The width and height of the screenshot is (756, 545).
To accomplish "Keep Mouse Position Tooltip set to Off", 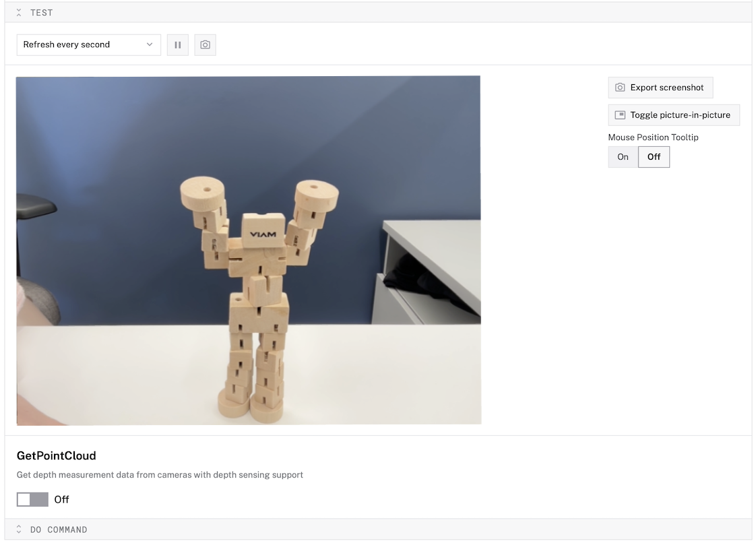I will click(x=654, y=156).
